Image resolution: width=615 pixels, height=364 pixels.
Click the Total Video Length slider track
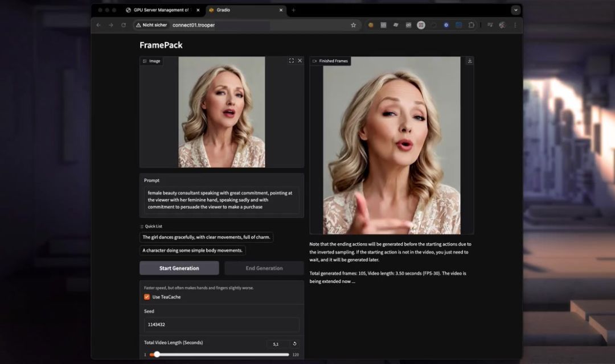(222, 354)
